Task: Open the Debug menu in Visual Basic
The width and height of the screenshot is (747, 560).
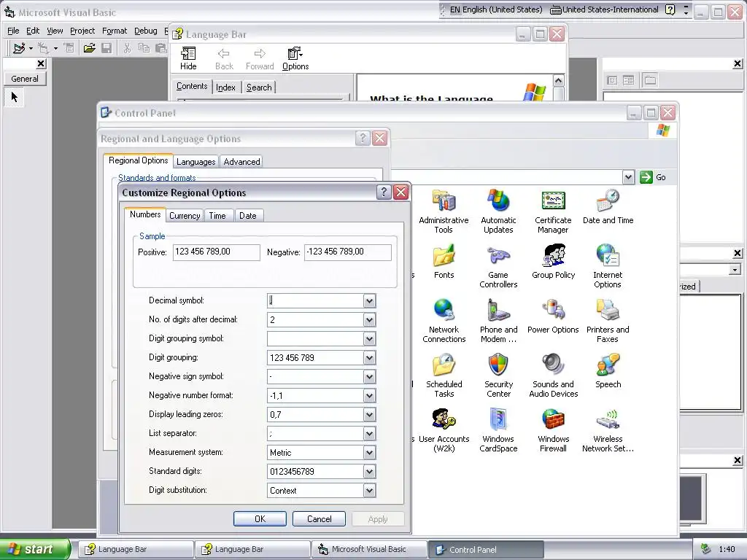Action: (146, 31)
